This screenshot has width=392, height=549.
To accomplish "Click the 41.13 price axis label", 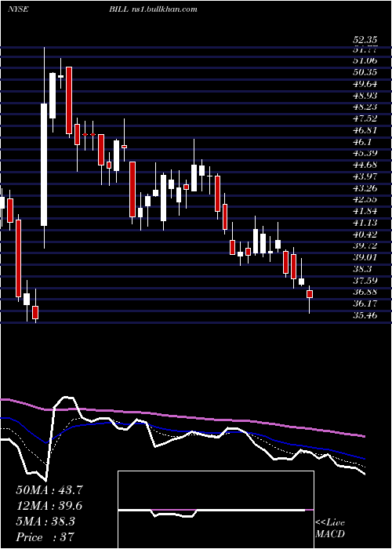I will click(x=365, y=223).
